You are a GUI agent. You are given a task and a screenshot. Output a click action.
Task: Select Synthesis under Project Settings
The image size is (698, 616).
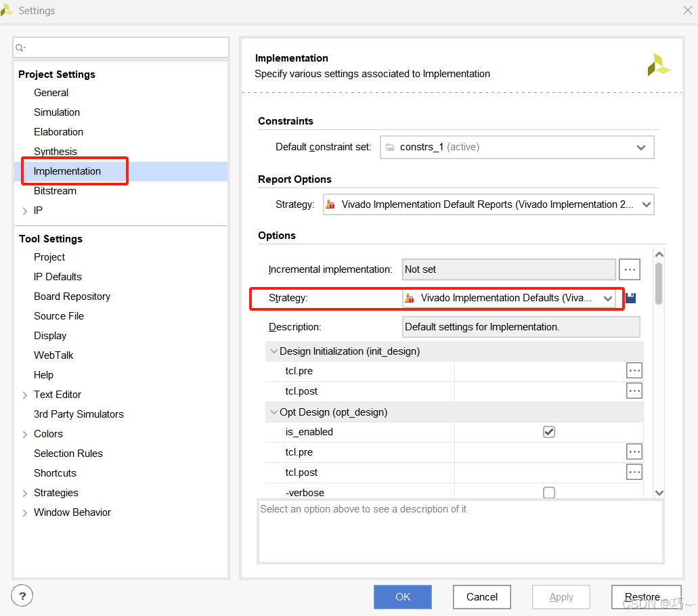(56, 152)
